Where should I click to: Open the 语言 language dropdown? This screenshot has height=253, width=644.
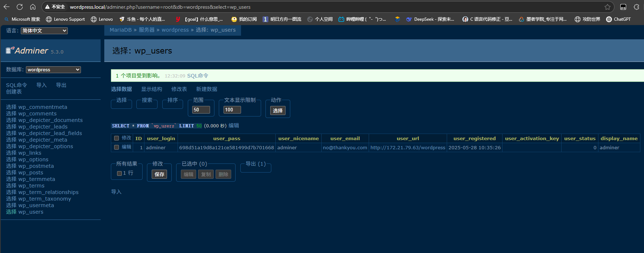coord(44,31)
